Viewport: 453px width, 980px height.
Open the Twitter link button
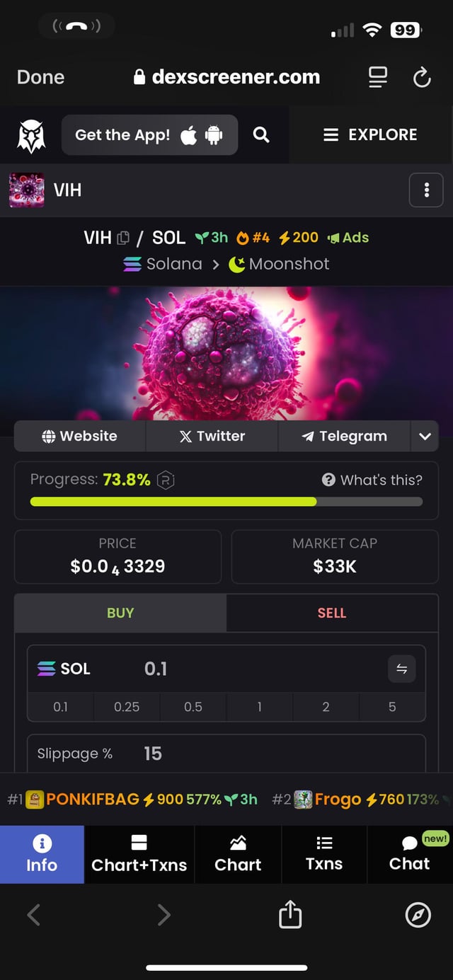(x=212, y=436)
